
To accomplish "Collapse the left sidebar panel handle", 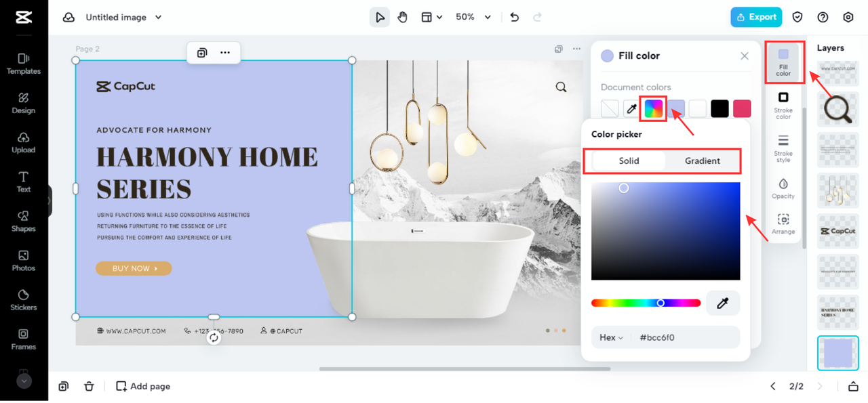I will point(50,200).
